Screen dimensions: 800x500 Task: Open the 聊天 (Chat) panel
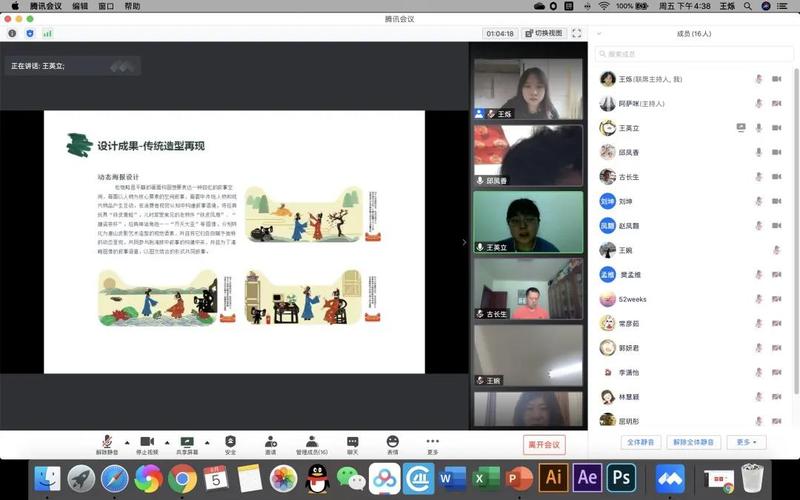coord(352,442)
